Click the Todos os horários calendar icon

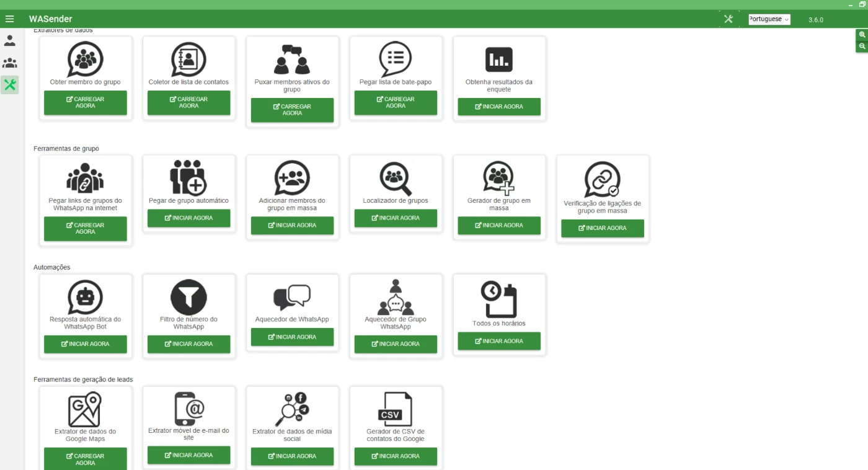499,299
